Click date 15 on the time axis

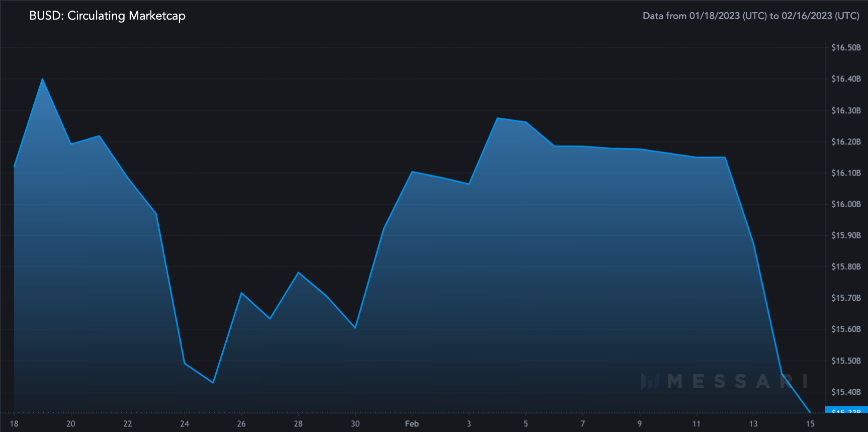click(810, 423)
